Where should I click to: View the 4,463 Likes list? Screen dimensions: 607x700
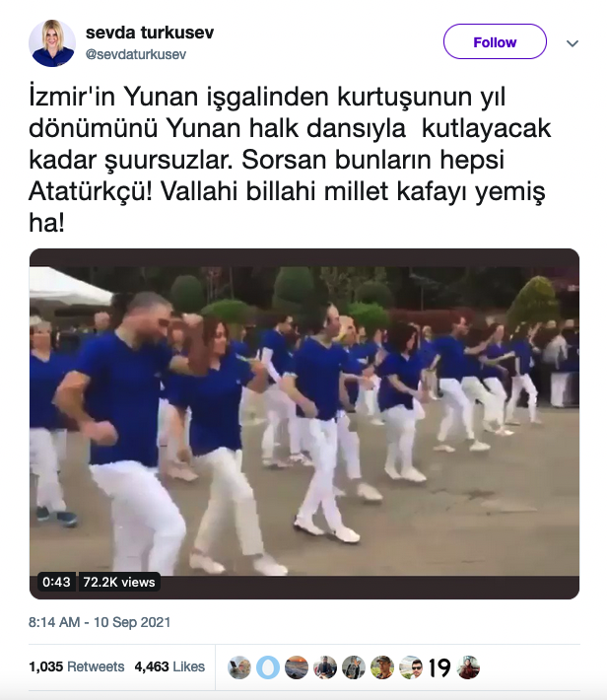pyautogui.click(x=169, y=666)
